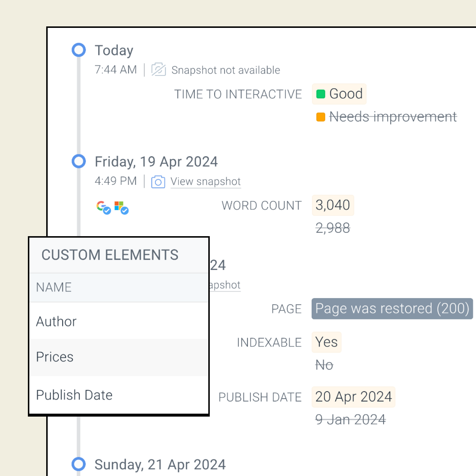
Task: Click the crossed-out snapshot not available icon
Action: [x=158, y=69]
